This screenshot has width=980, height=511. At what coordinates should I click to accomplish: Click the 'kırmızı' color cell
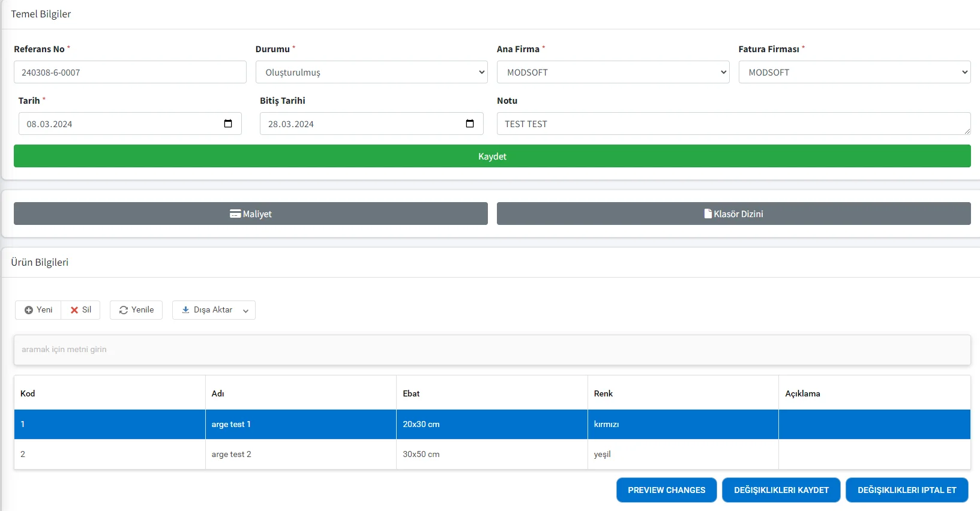(x=683, y=424)
